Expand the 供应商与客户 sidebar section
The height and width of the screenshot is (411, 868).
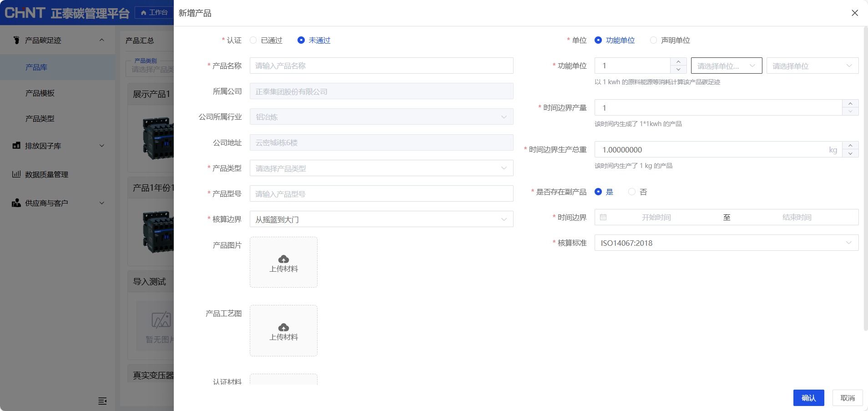(x=102, y=203)
